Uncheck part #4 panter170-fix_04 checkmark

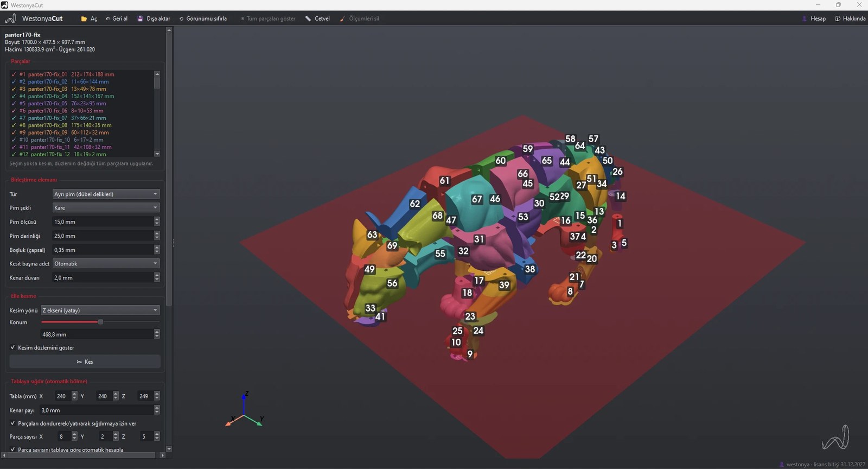coord(14,96)
